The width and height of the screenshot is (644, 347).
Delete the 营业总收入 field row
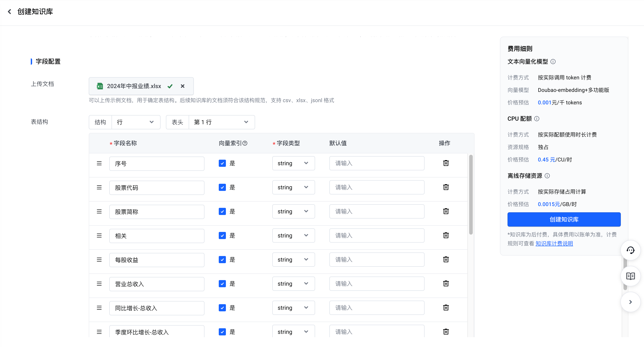click(x=446, y=283)
